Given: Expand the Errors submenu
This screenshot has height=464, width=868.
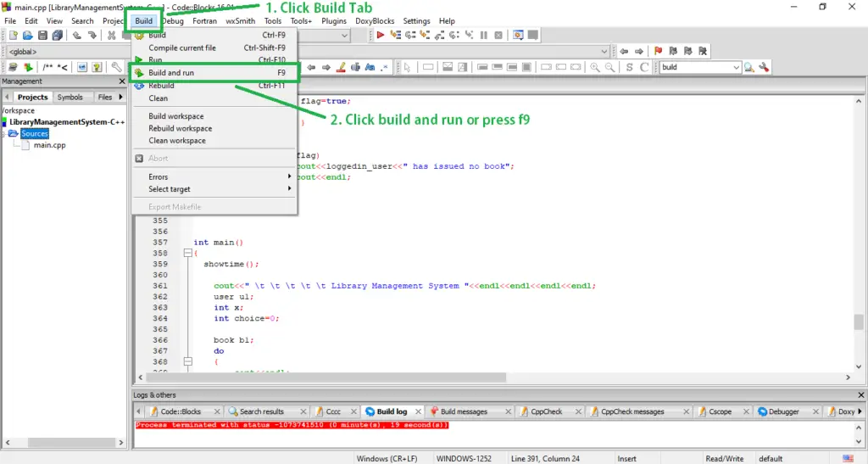Looking at the screenshot, I should tap(214, 176).
